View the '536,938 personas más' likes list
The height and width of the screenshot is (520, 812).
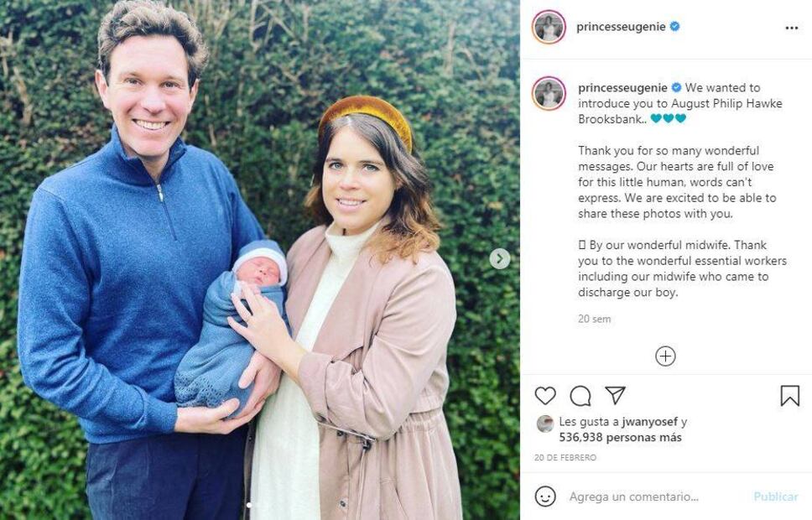pos(621,438)
